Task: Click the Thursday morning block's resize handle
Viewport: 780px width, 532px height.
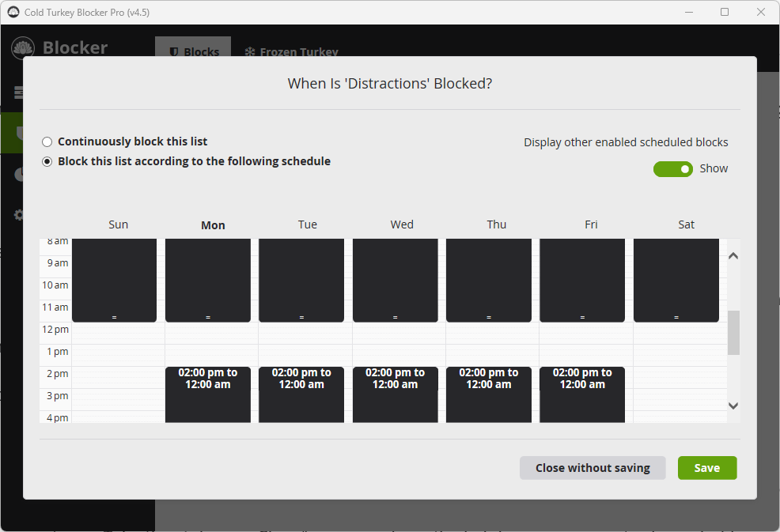Action: [489, 317]
